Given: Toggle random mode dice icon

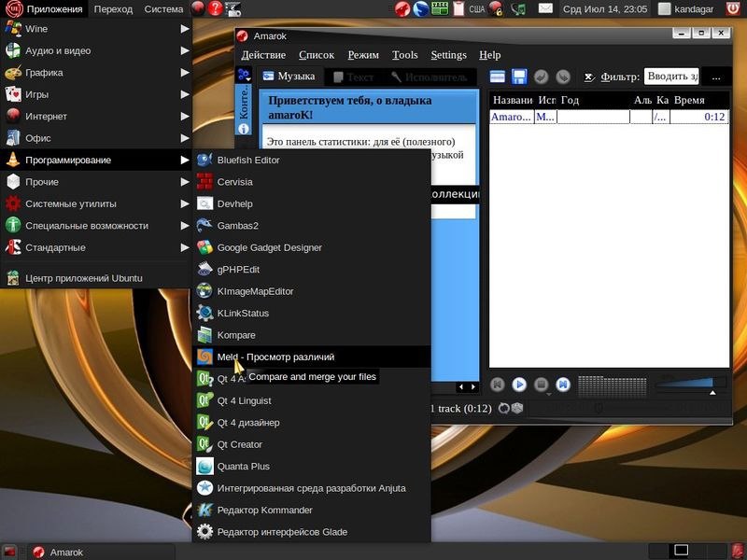Looking at the screenshot, I should (517, 408).
